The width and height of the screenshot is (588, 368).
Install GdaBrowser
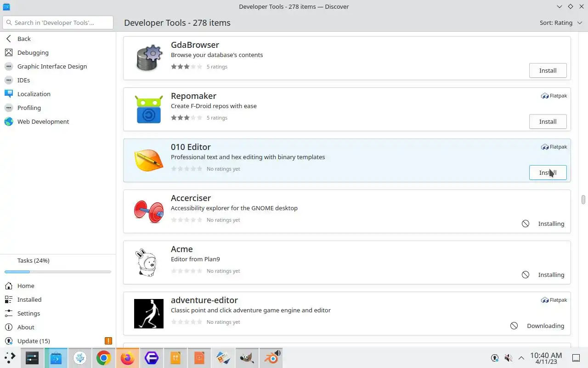(x=548, y=70)
